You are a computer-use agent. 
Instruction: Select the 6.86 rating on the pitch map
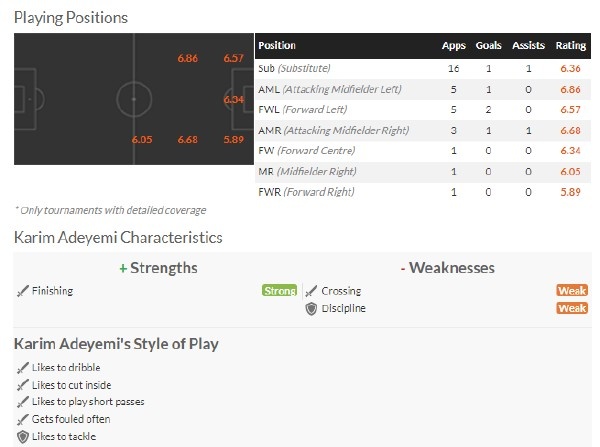point(188,58)
